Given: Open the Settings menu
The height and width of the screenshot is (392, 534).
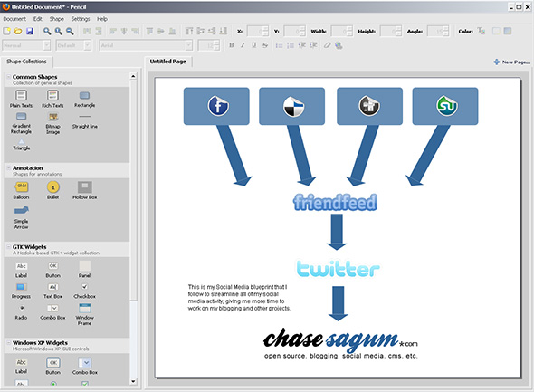Looking at the screenshot, I should click(x=81, y=19).
